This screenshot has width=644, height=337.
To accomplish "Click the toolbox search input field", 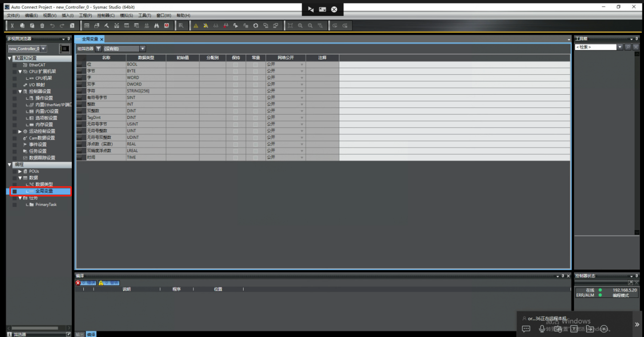I will click(595, 47).
